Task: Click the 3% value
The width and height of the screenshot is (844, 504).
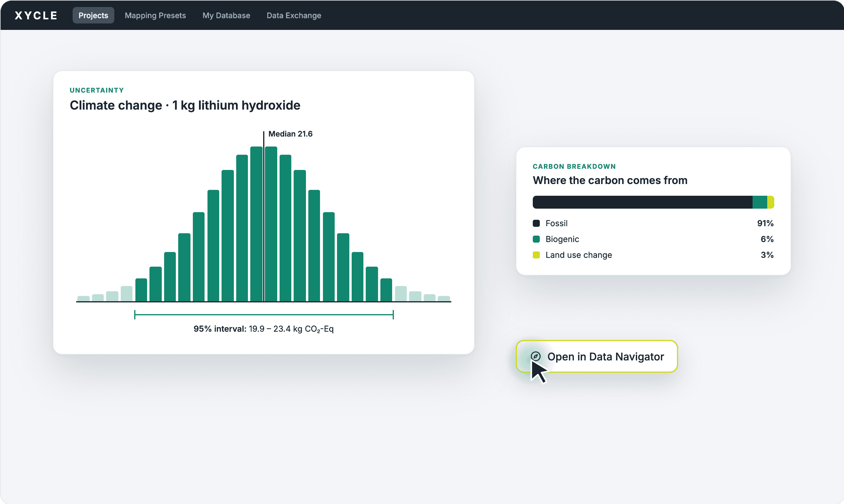Action: 767,255
